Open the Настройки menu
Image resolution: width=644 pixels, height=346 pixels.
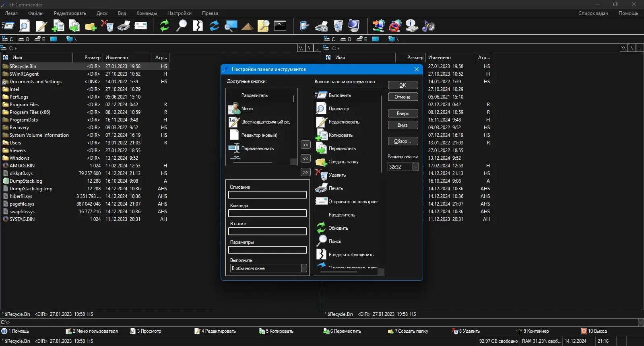tap(179, 13)
